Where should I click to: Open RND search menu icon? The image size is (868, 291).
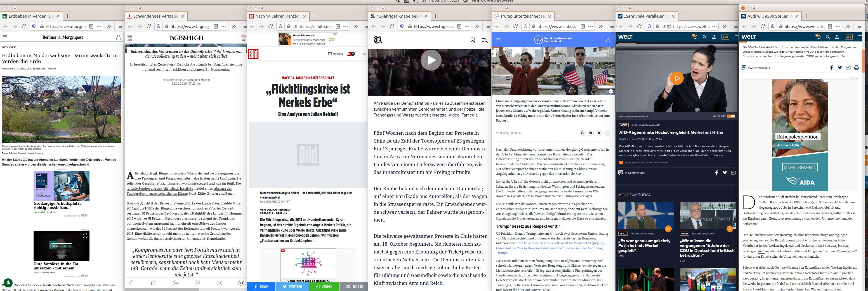498,40
